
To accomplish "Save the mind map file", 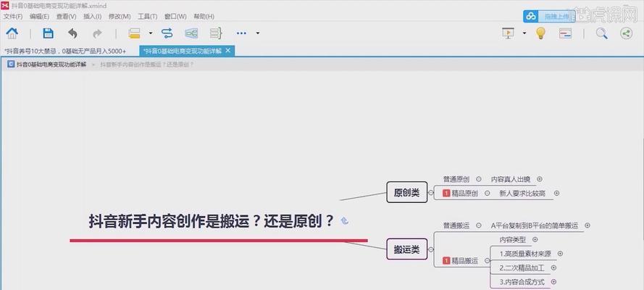I will (48, 33).
